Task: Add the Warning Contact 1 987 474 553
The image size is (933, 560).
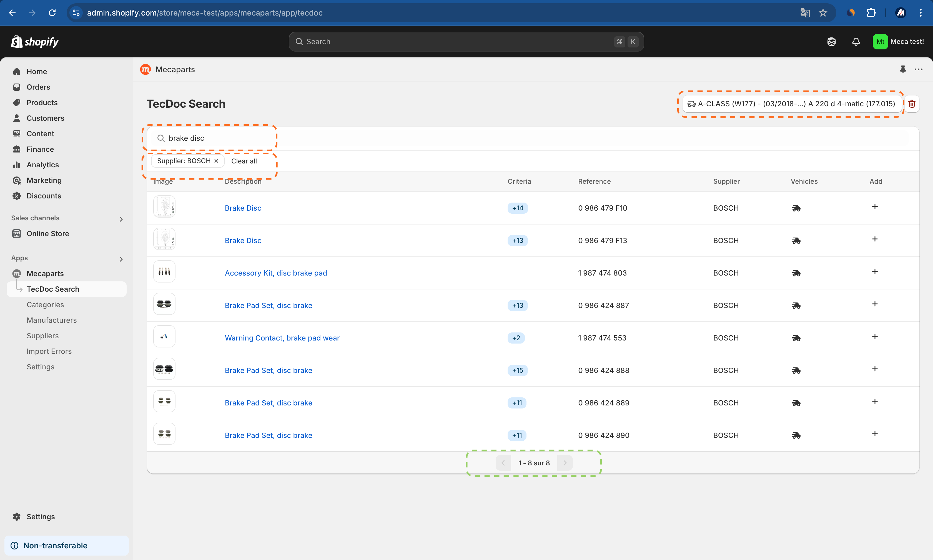Action: tap(875, 336)
